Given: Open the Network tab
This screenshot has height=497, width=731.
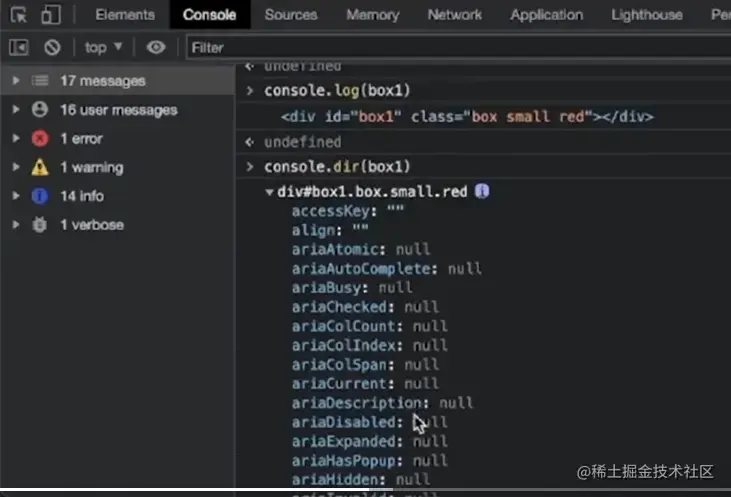Looking at the screenshot, I should [x=455, y=15].
